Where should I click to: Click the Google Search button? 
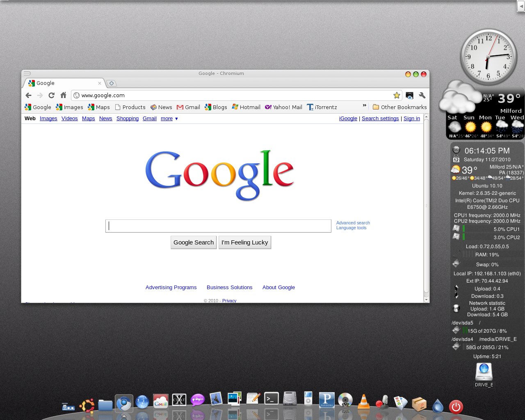(194, 242)
